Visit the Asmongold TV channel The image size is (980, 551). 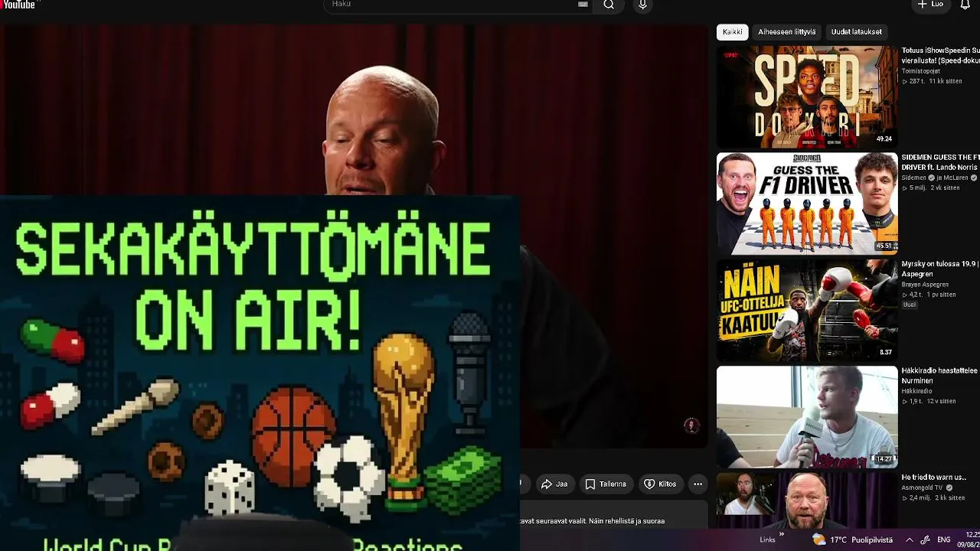(x=923, y=487)
